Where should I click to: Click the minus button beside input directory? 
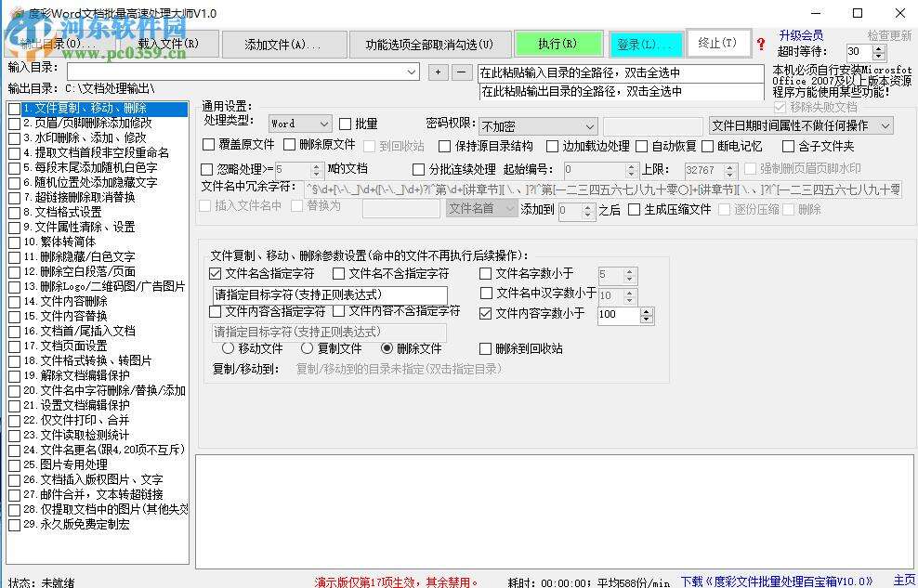click(x=462, y=72)
